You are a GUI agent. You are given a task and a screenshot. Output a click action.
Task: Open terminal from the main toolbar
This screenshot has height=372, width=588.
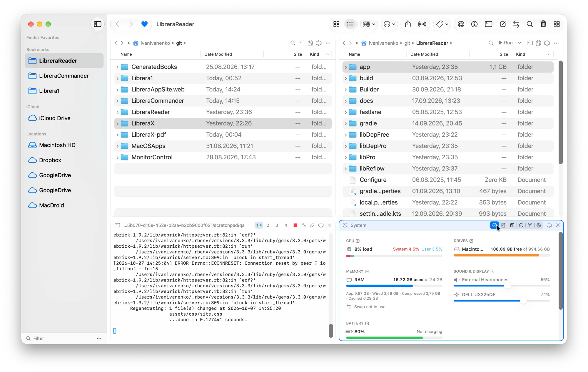pyautogui.click(x=489, y=24)
